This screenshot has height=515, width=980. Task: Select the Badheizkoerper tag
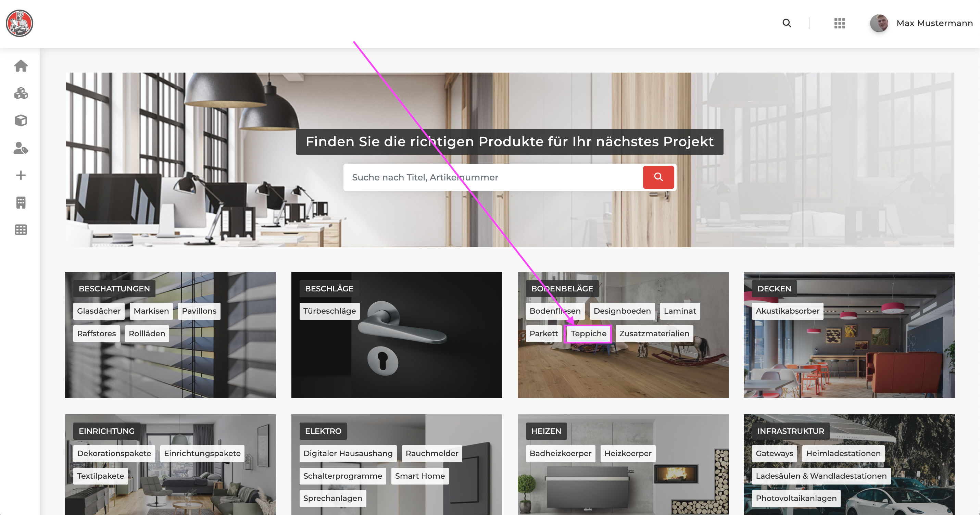click(561, 453)
